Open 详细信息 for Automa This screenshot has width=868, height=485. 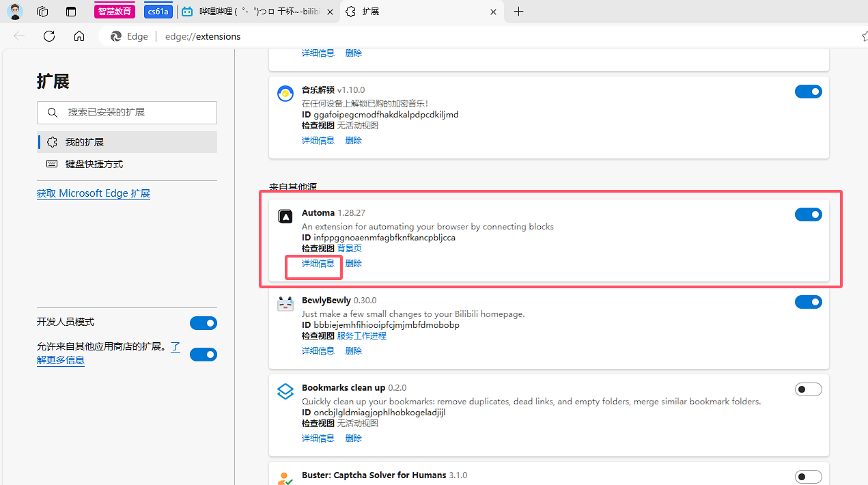pos(318,264)
